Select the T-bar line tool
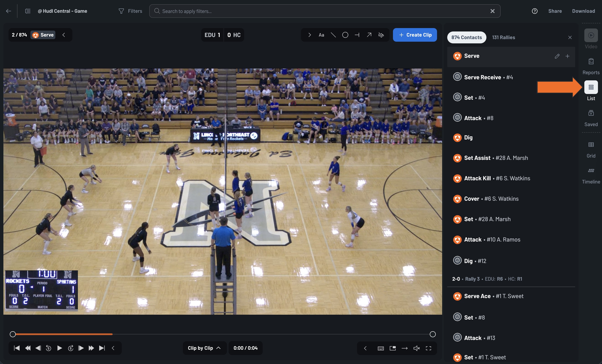This screenshot has width=602, height=364. point(357,35)
